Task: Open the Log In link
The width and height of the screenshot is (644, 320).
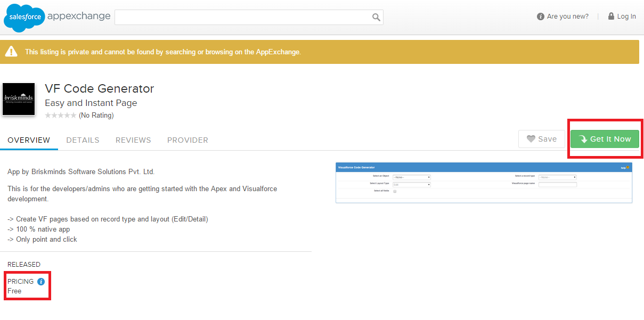Action: pyautogui.click(x=626, y=16)
